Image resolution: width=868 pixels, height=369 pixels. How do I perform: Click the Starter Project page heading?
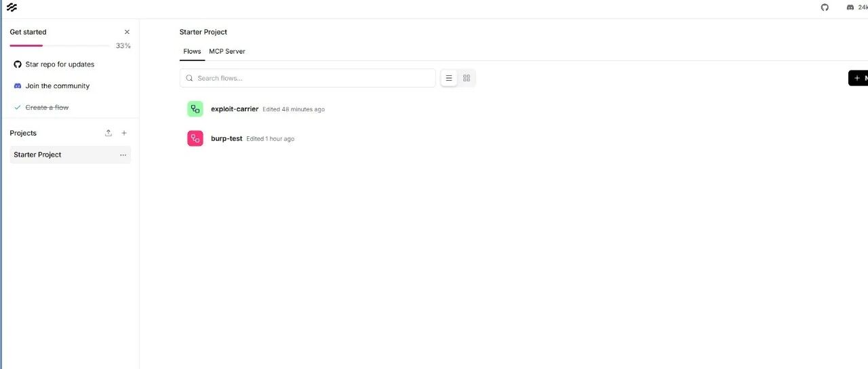203,32
